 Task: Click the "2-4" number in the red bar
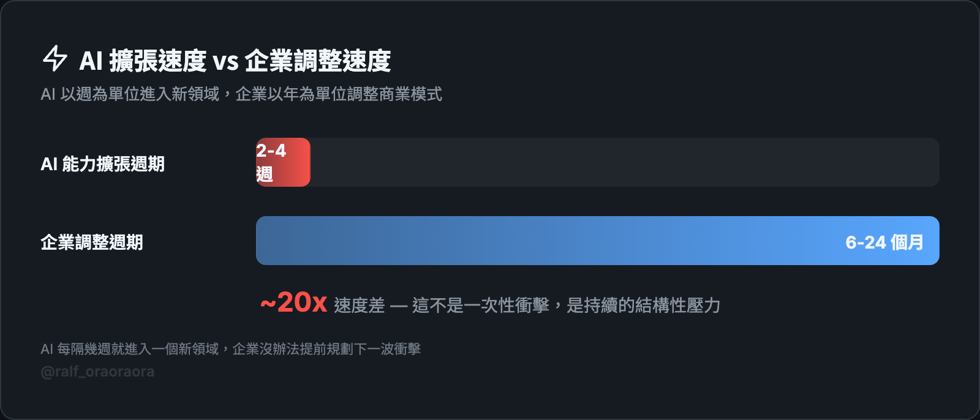[271, 151]
